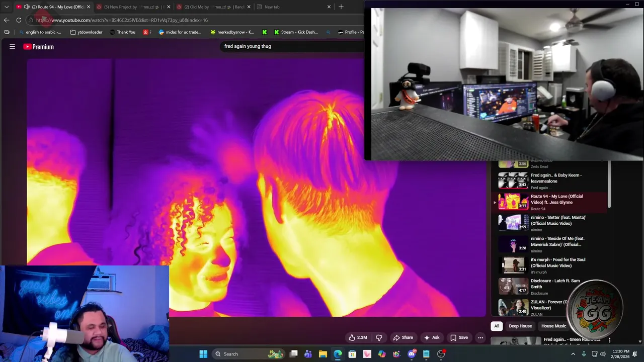Open the pink app icon on taskbar
Viewport: 644px width, 362px height.
pos(367,354)
